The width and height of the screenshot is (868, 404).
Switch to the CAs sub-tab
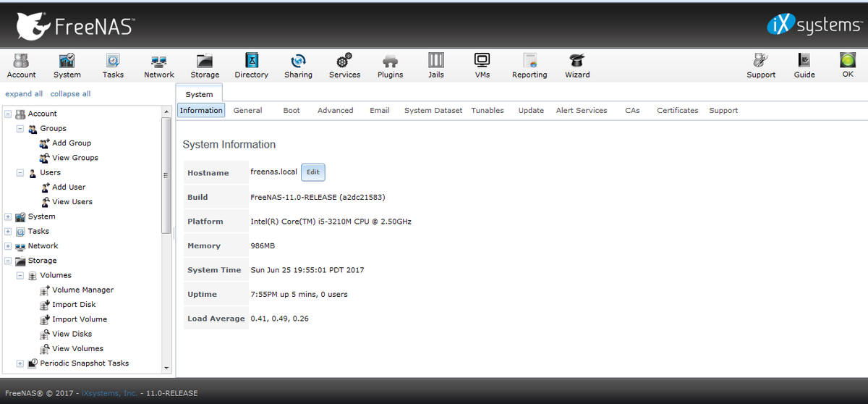[x=632, y=110]
